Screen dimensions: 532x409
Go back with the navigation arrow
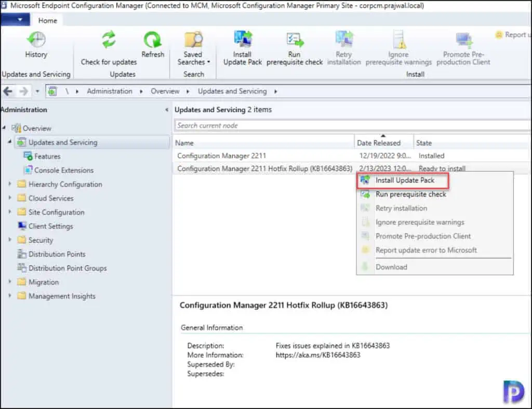[8, 91]
